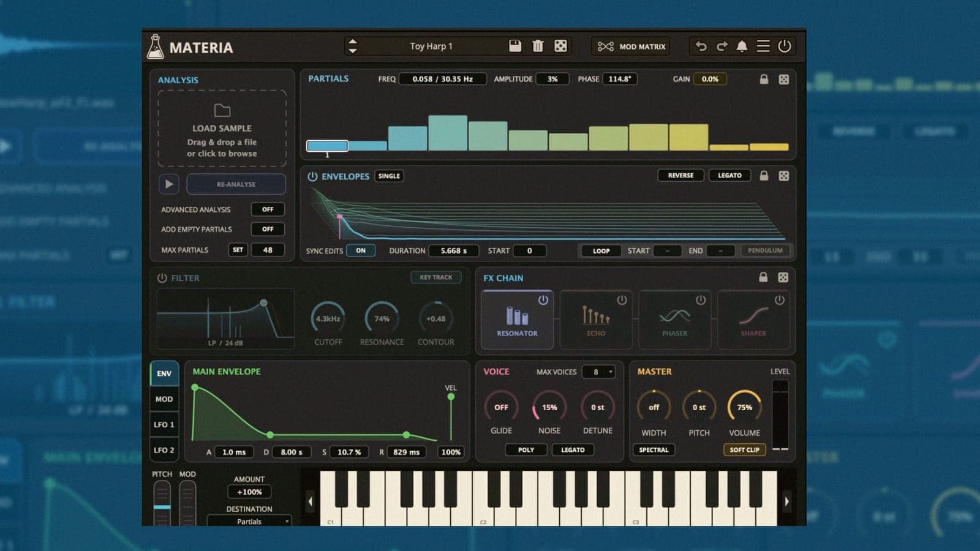Toggle Add Empty Partials switch
This screenshot has height=551, width=980.
pos(268,229)
